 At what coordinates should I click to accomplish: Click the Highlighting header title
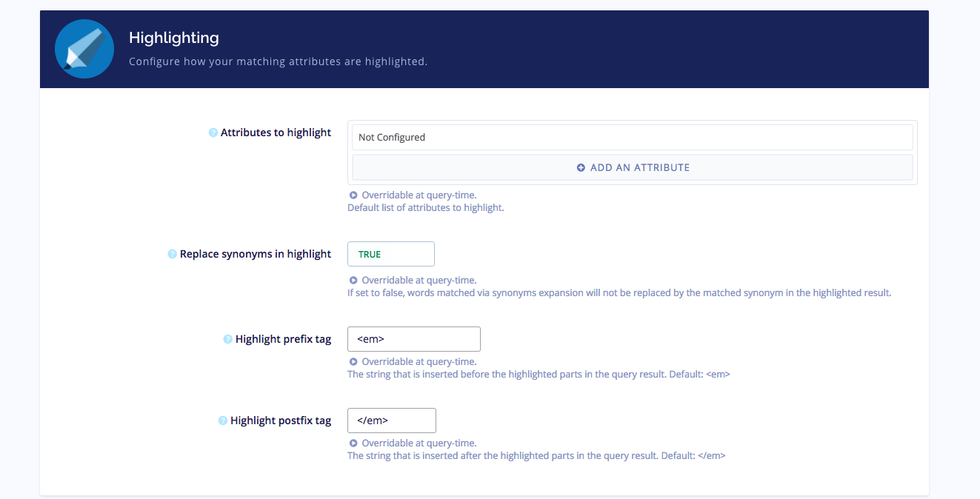click(x=174, y=37)
